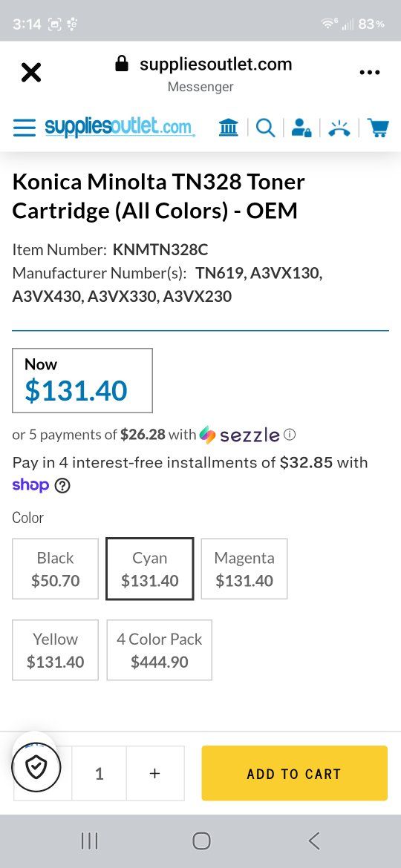Close the in-app browser with X
401x868 pixels.
(31, 72)
